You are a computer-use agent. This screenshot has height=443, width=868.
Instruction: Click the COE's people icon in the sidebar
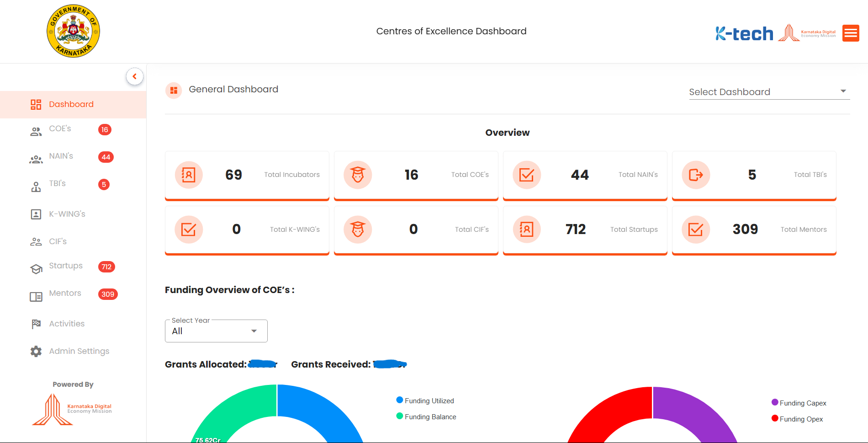(36, 131)
